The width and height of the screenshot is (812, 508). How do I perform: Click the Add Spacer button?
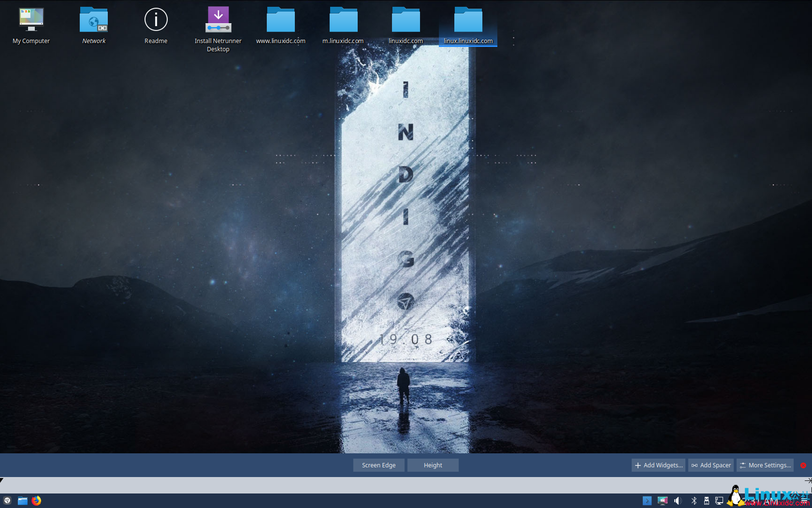[711, 465]
